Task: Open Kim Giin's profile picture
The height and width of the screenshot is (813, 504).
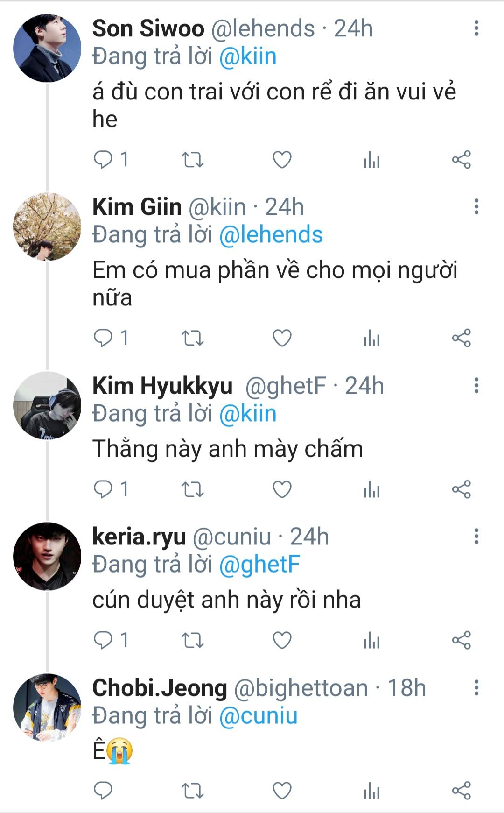Action: point(47,227)
